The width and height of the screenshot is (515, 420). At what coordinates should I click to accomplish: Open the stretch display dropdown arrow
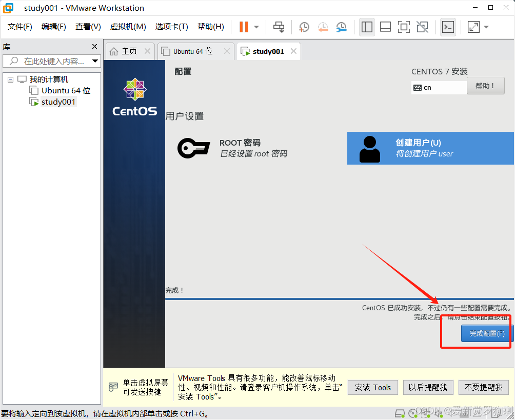pyautogui.click(x=486, y=27)
